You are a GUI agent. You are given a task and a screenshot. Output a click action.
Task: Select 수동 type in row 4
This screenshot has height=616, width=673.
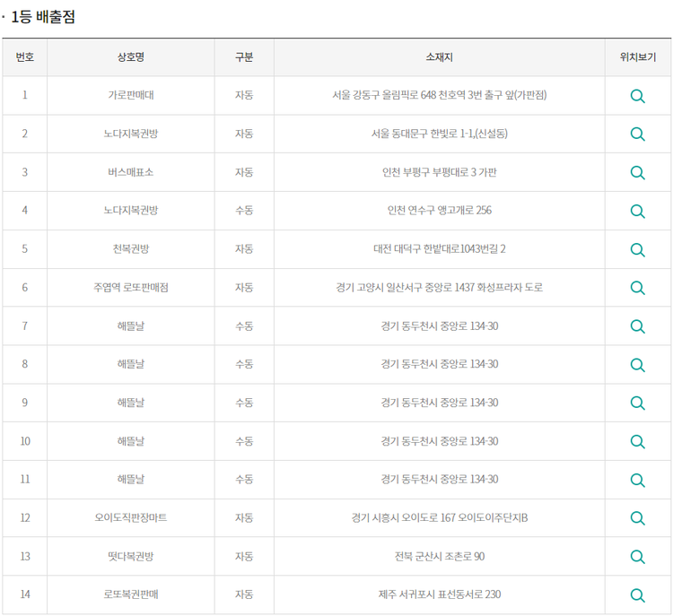point(244,210)
